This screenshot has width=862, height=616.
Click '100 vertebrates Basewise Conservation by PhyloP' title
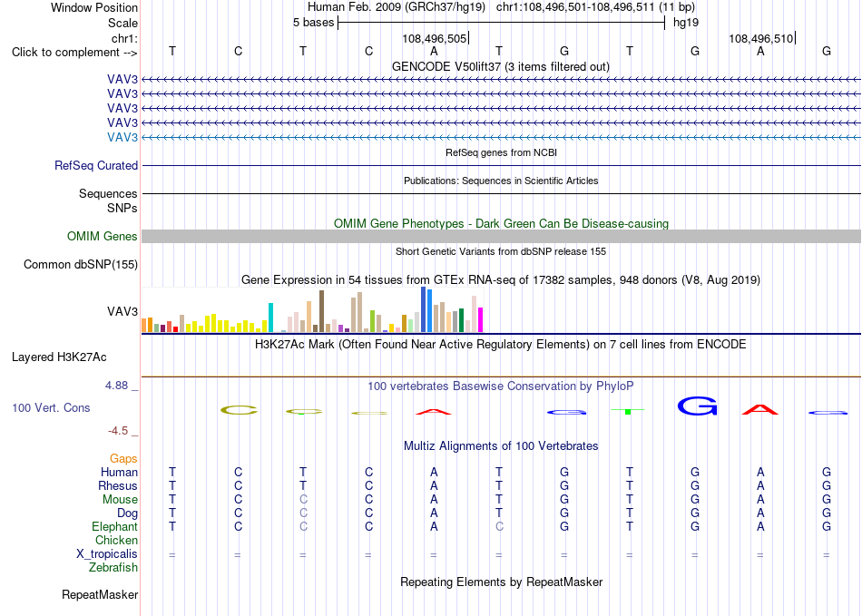(501, 386)
